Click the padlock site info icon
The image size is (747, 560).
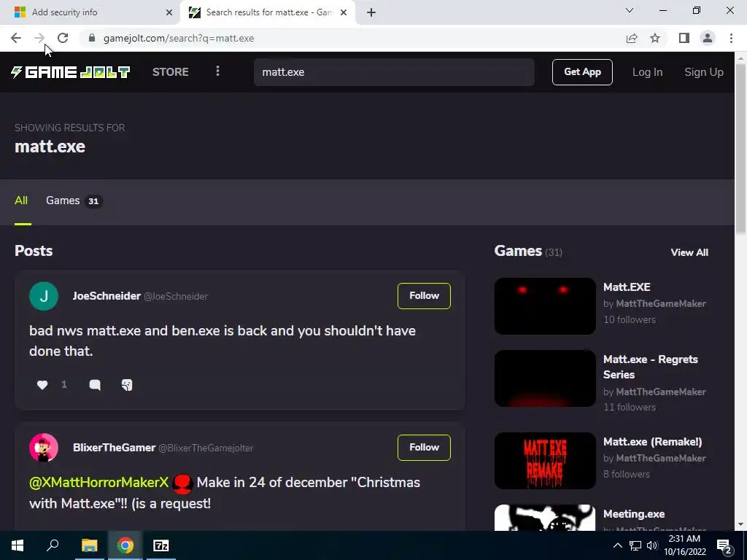(x=92, y=38)
